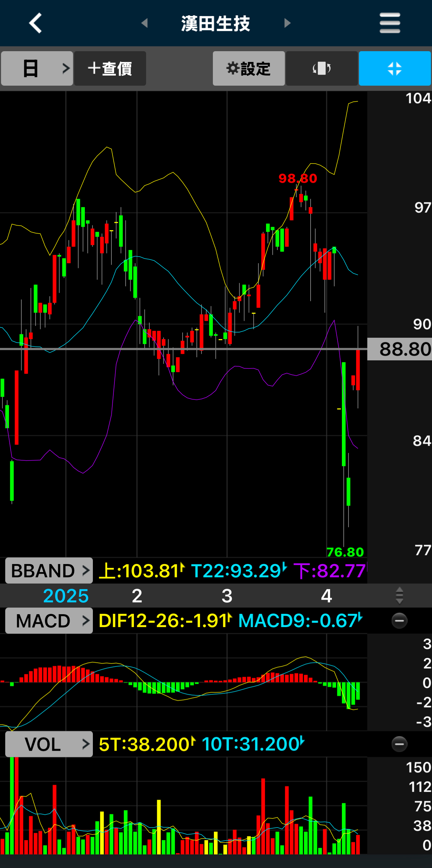Tap the up-down panel resize handle
Image resolution: width=432 pixels, height=868 pixels.
click(x=400, y=595)
